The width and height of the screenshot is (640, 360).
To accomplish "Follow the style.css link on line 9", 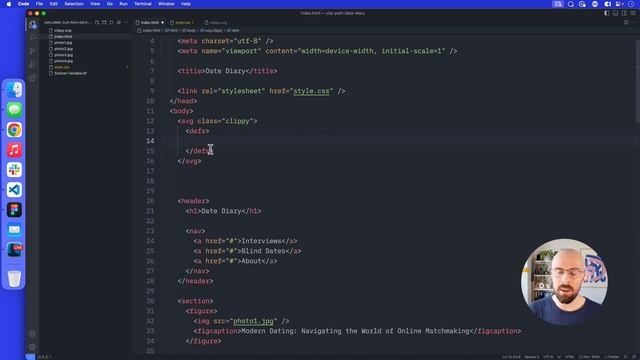I will (x=311, y=91).
